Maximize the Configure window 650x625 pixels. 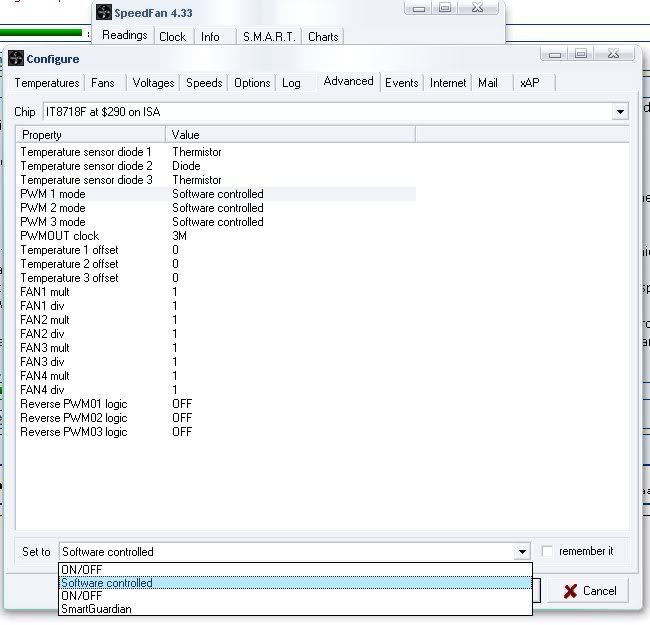tap(581, 54)
